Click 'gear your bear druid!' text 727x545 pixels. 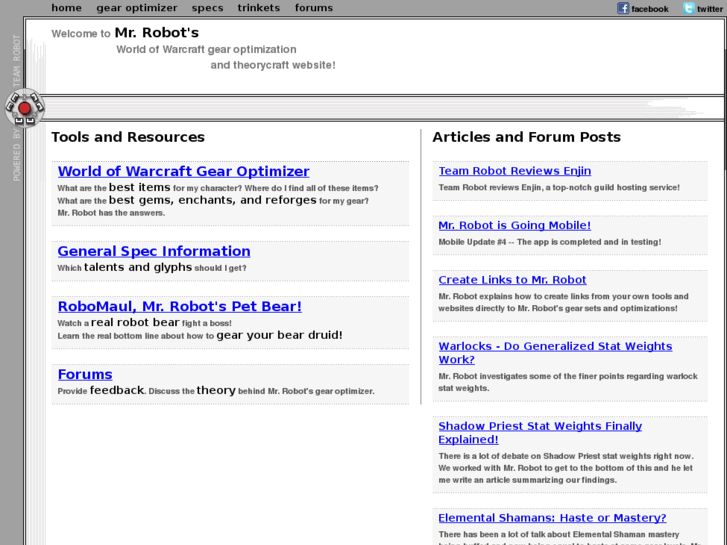[279, 335]
